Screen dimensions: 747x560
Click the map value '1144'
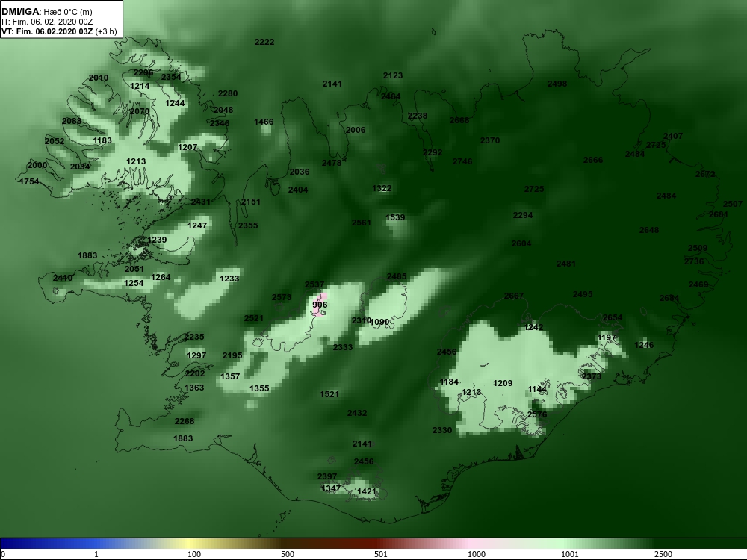click(537, 390)
